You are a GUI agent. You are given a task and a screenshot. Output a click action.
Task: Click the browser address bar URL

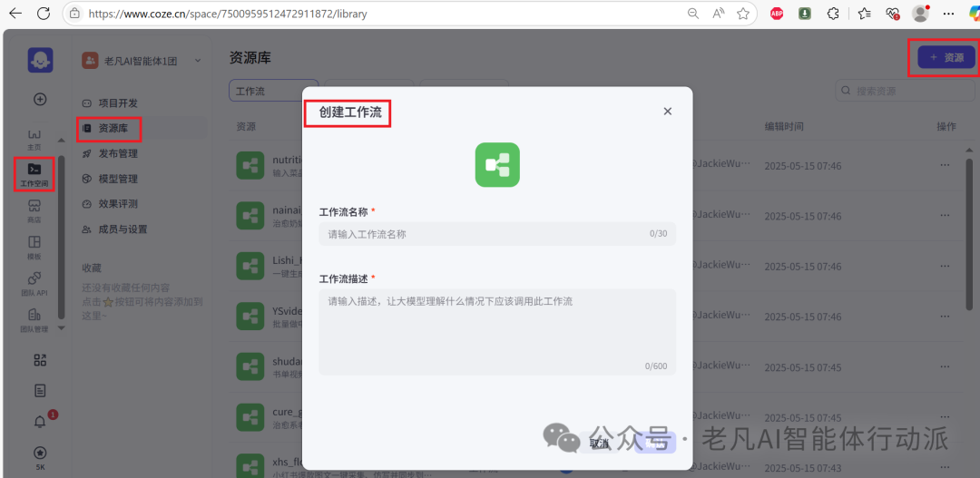click(x=228, y=13)
